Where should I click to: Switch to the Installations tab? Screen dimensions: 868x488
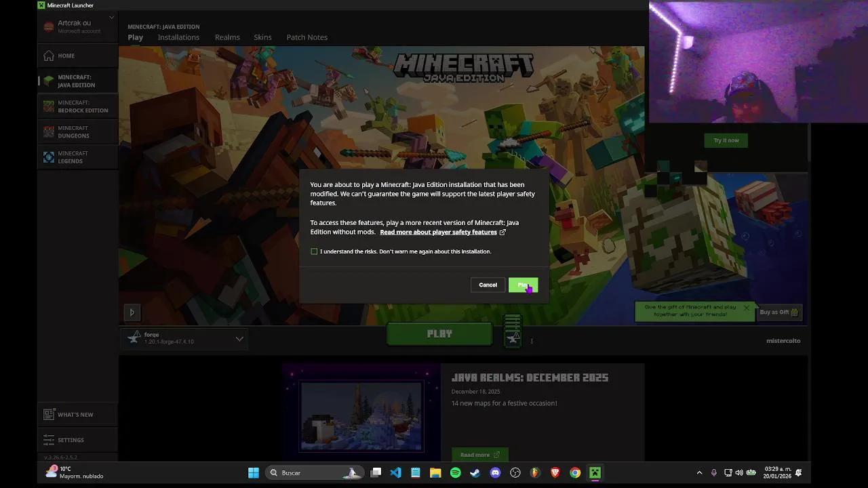pyautogui.click(x=178, y=37)
